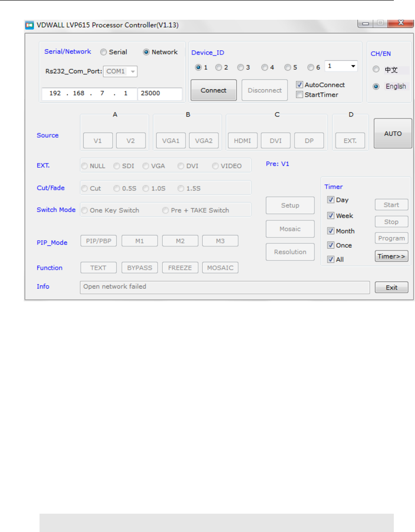Select Pre + TAKE Switch mode
Screen dimensions: 415x532
(166, 211)
